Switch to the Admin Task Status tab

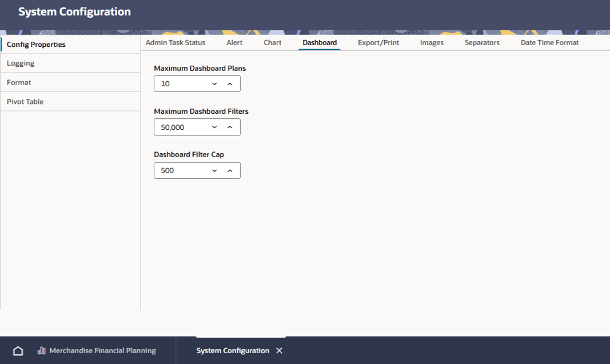pos(176,43)
